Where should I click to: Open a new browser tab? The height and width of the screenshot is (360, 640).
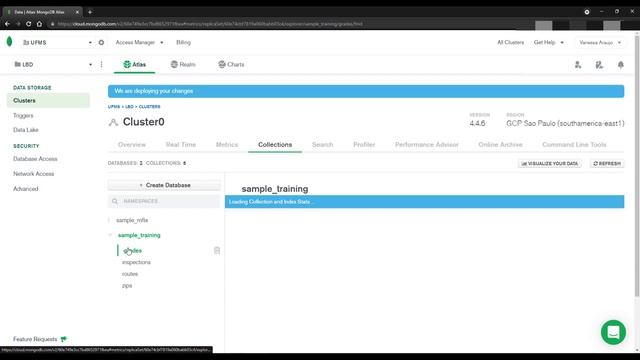click(90, 12)
